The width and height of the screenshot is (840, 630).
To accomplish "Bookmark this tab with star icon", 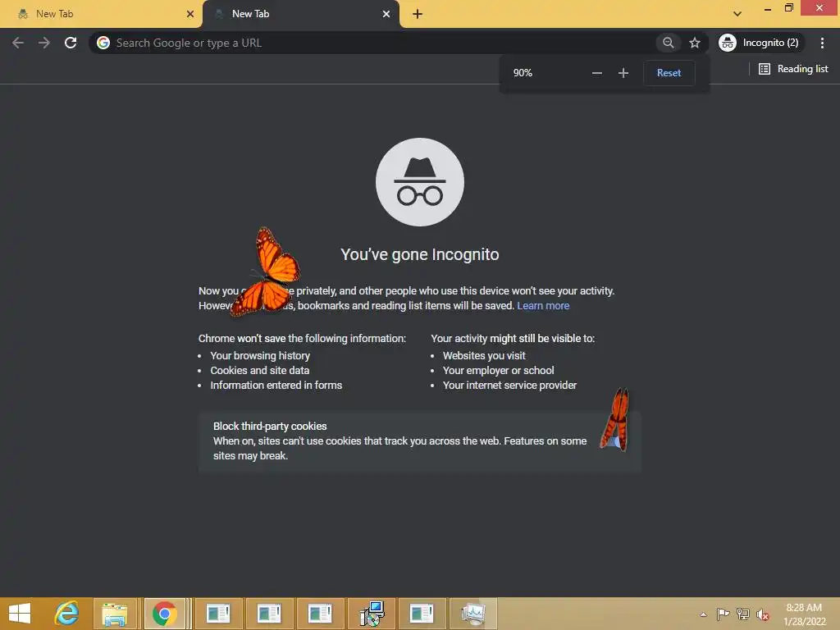I will (x=694, y=43).
